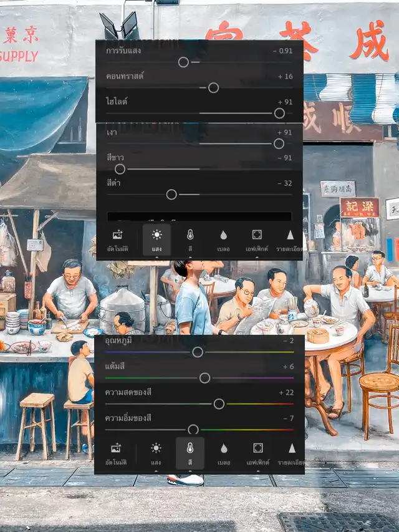Click the Shadows (เงา) slider handle
The width and height of the screenshot is (399, 532).
(x=279, y=143)
